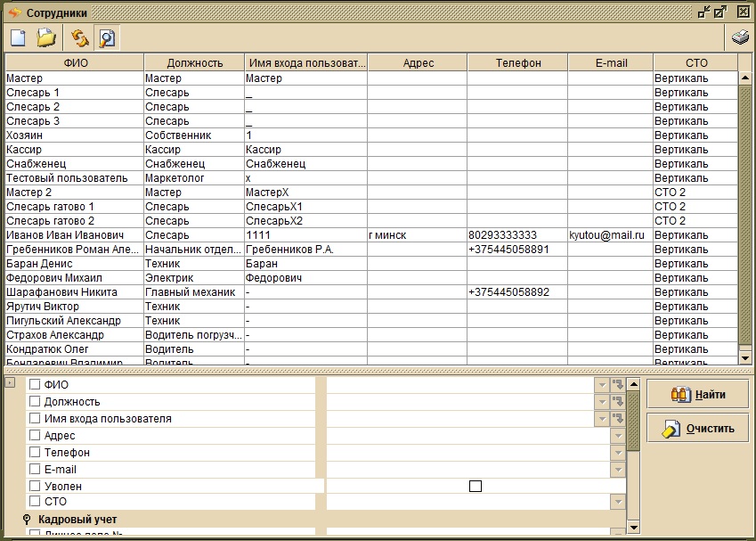Viewport: 756px width, 541px height.
Task: Click the СлесарьХ2 login cell
Action: tap(306, 220)
